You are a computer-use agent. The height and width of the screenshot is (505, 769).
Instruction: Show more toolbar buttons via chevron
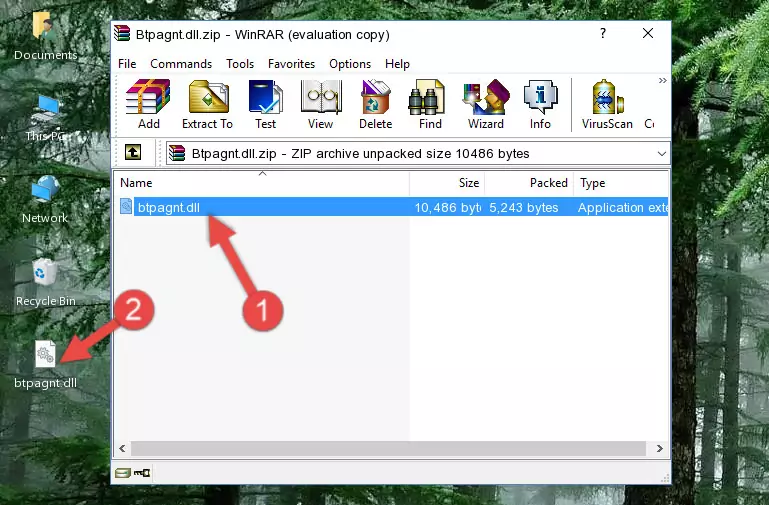pos(663,80)
